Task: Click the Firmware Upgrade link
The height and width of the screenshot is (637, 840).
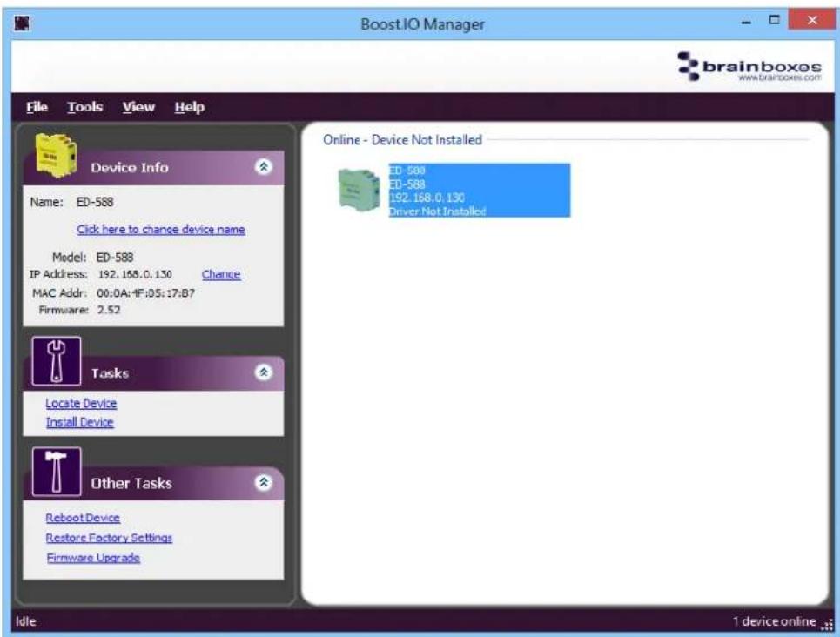Action: tap(93, 558)
